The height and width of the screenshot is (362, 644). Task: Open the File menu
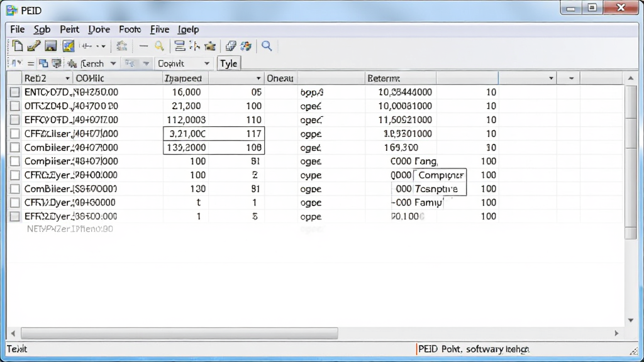click(x=17, y=30)
